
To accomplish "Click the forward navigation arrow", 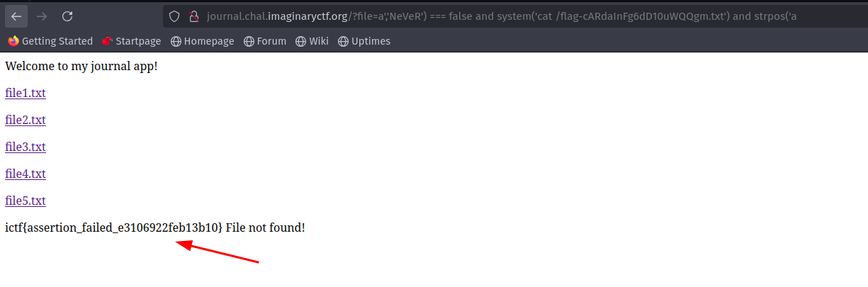I will 42,16.
